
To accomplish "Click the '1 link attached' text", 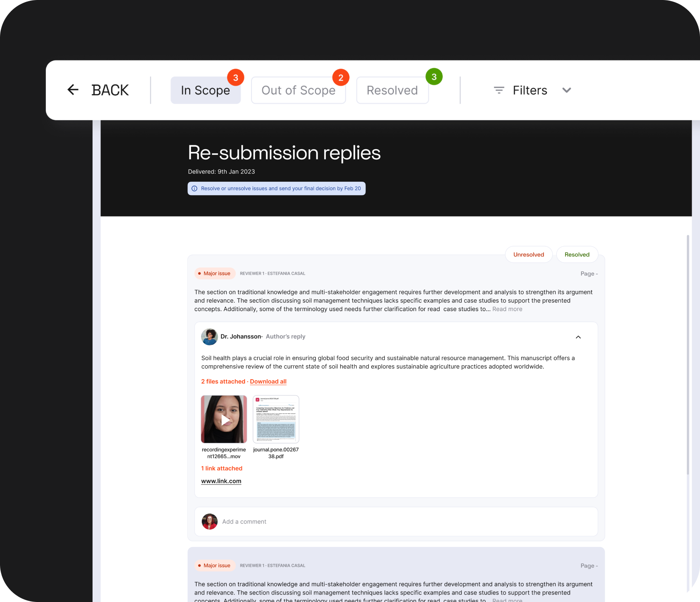I will (x=222, y=468).
